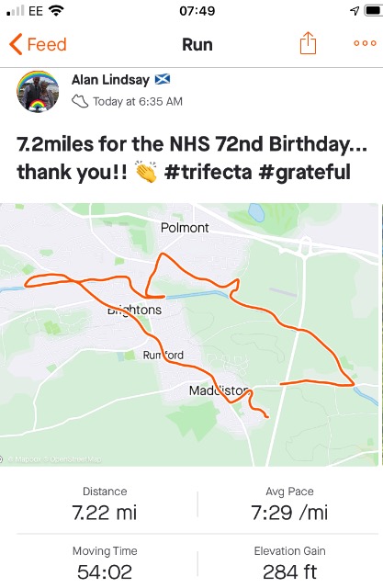
Task: Tap the back chevron beside Feed
Action: [x=16, y=44]
